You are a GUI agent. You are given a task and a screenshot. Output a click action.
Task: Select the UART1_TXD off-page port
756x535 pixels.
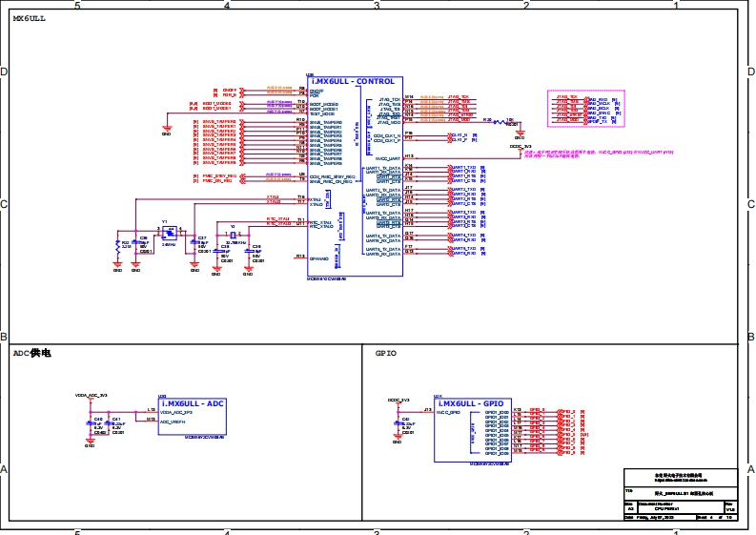point(461,167)
